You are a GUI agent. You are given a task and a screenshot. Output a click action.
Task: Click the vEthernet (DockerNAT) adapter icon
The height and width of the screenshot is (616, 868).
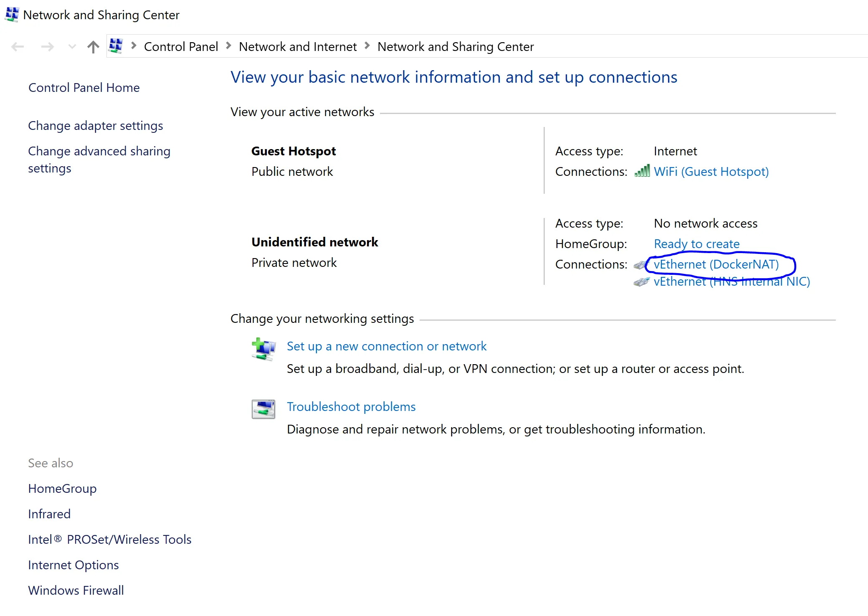point(640,265)
